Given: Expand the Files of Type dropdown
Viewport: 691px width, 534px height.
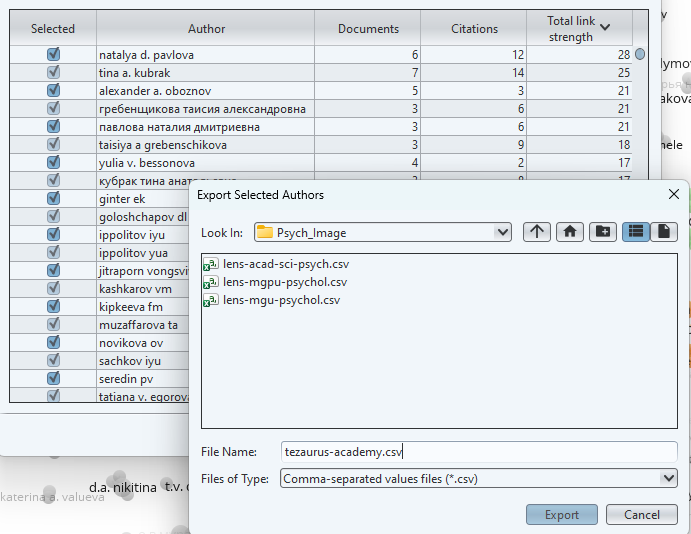Looking at the screenshot, I should [x=669, y=479].
